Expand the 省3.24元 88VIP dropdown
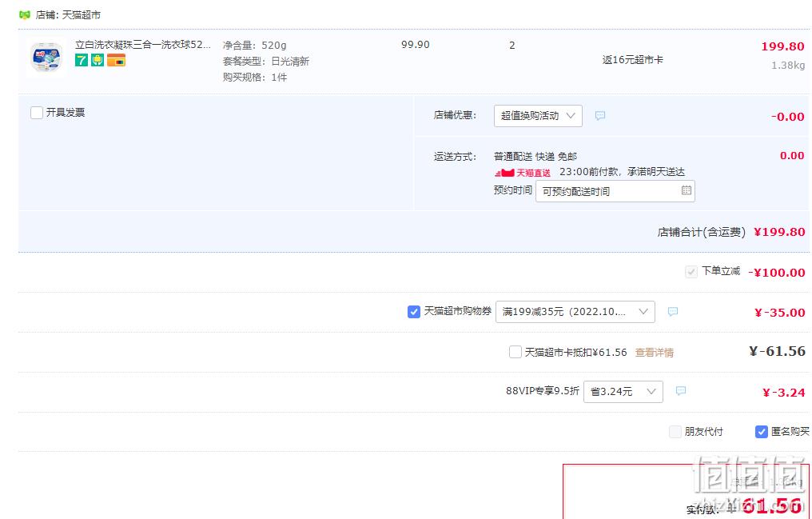 point(623,392)
